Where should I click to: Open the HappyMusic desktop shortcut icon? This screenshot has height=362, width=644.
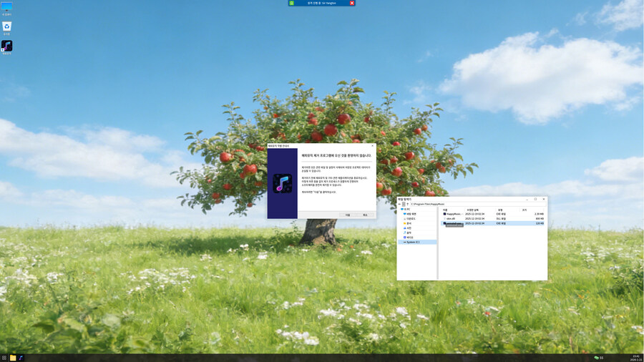click(x=6, y=46)
